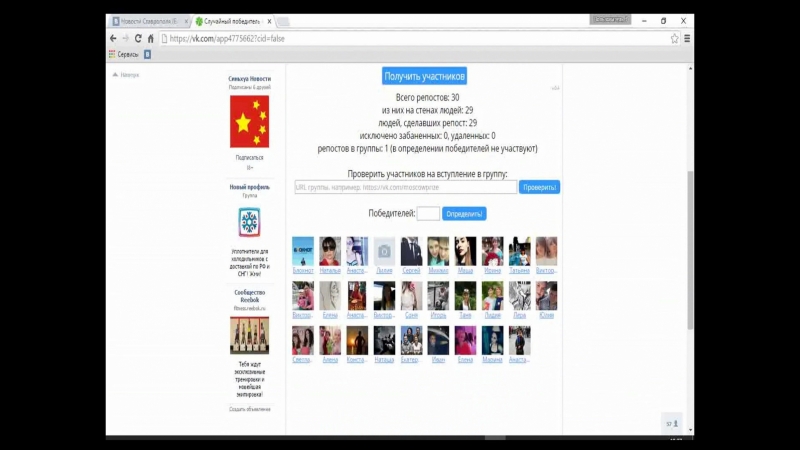This screenshot has width=800, height=450.
Task: Open Наталья's profile link
Action: click(x=330, y=270)
